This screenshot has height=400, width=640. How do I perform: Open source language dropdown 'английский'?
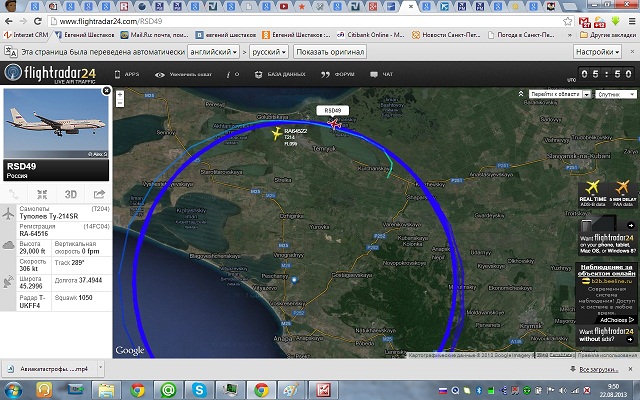(213, 52)
